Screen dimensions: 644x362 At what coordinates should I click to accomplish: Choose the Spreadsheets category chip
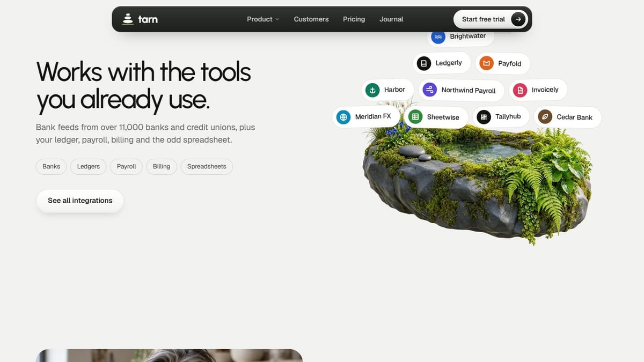[x=207, y=166]
